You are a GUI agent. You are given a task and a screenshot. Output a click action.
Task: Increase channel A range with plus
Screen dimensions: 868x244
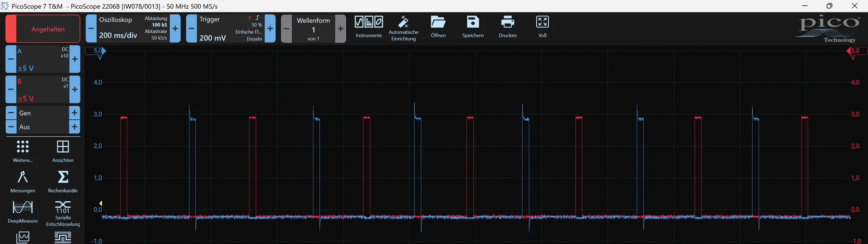[75, 59]
